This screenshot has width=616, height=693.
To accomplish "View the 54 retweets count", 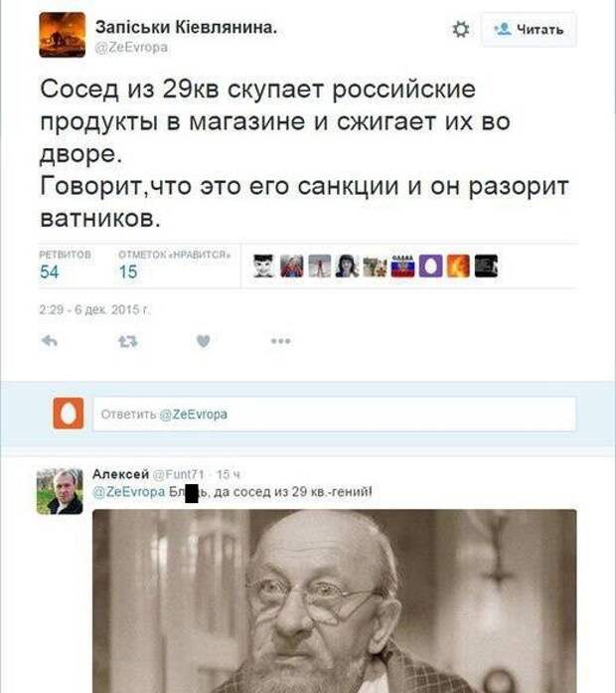I will pyautogui.click(x=49, y=271).
